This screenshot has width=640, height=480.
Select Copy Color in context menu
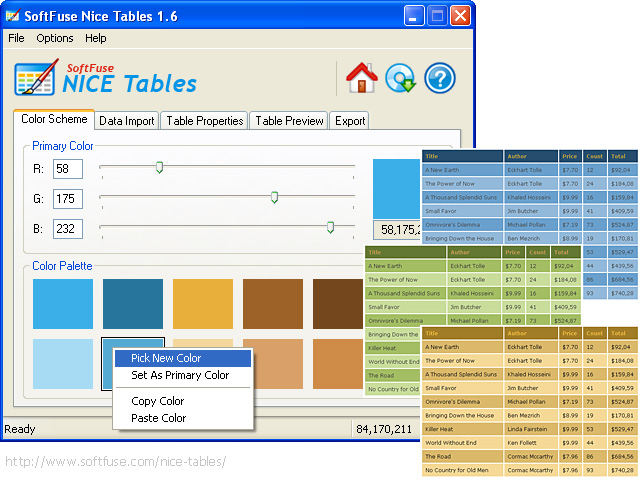click(x=183, y=401)
